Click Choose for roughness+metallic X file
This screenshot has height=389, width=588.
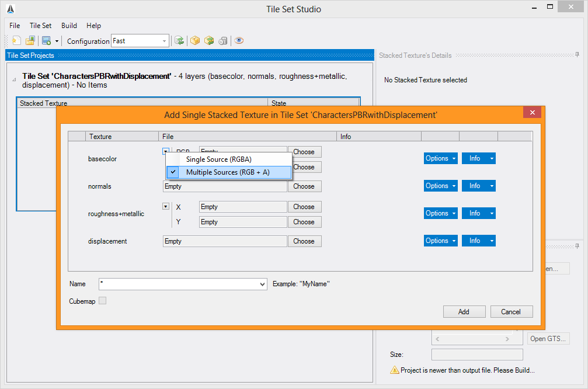(x=304, y=207)
